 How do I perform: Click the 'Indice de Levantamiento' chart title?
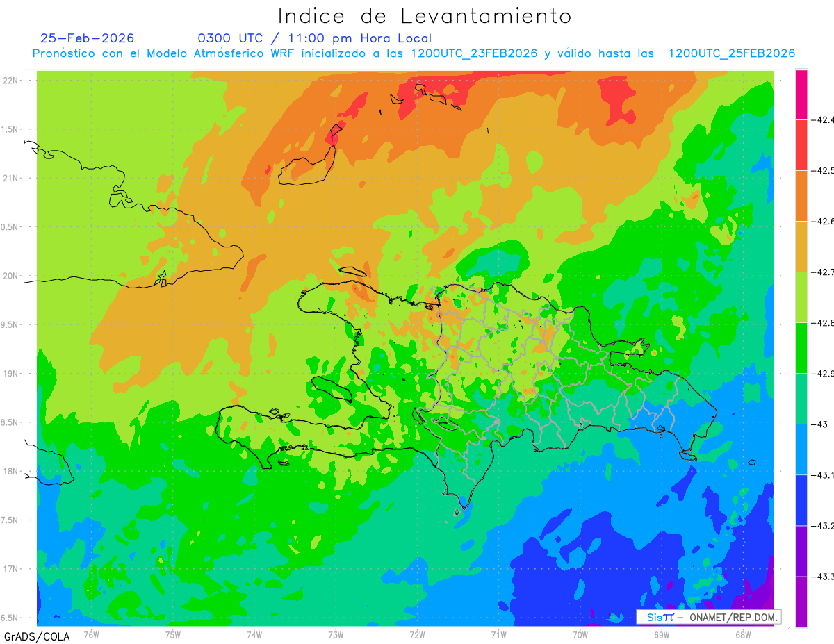click(x=425, y=16)
